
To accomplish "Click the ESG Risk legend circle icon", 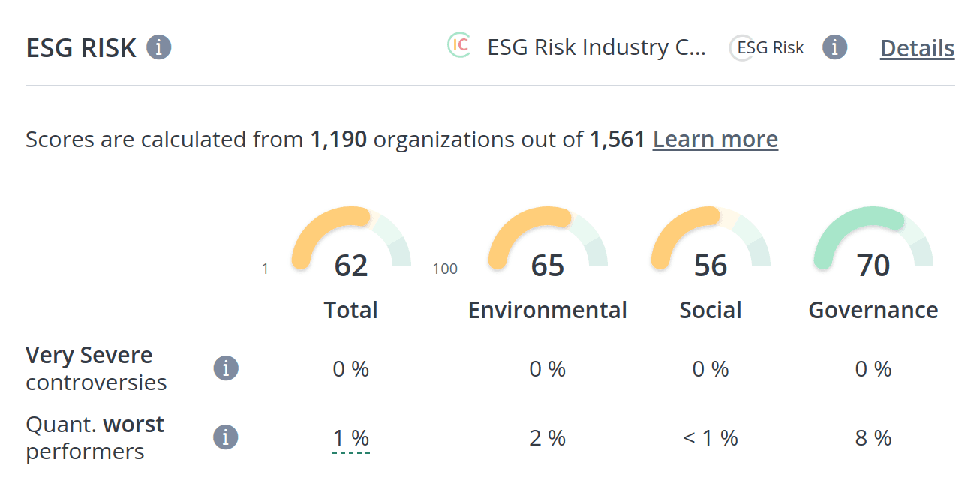I will (x=741, y=48).
